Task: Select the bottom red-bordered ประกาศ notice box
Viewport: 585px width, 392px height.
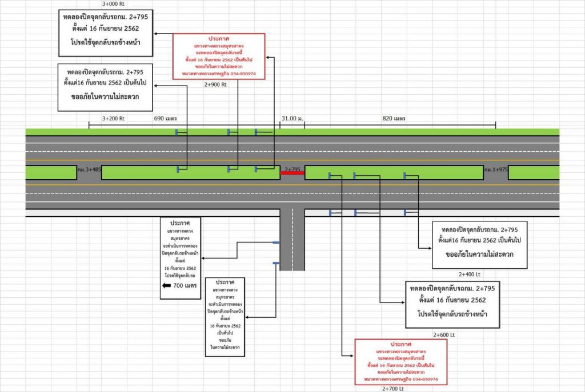Action: [x=399, y=362]
